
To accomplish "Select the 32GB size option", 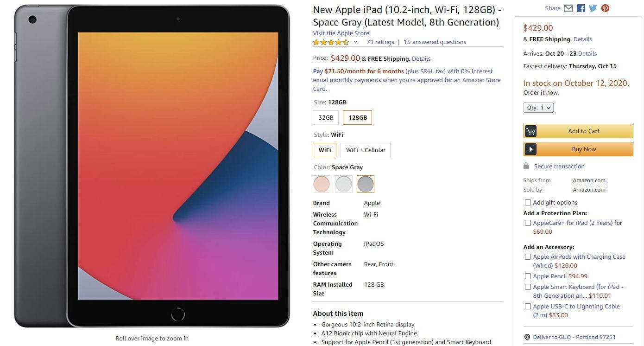I will [326, 118].
